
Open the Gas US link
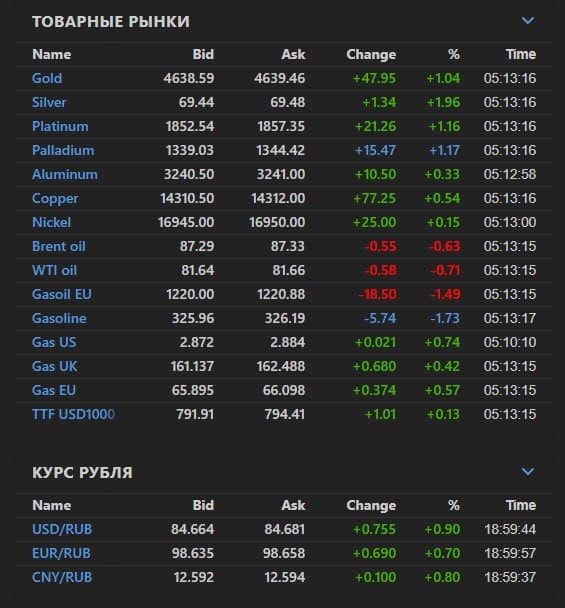[54, 342]
